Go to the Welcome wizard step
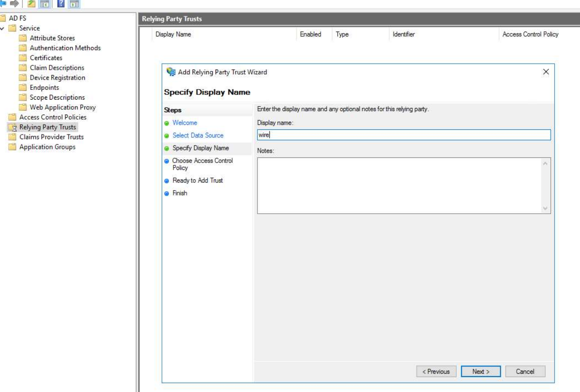The width and height of the screenshot is (580, 392). (185, 123)
